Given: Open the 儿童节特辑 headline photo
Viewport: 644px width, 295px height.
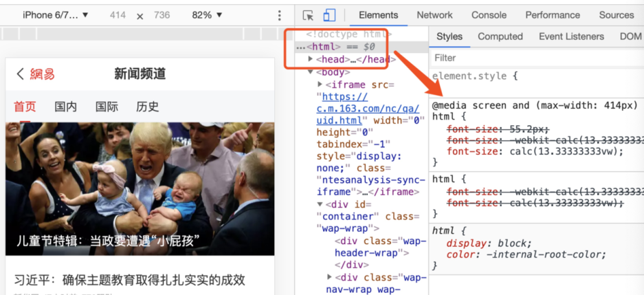Looking at the screenshot, I should [x=140, y=188].
